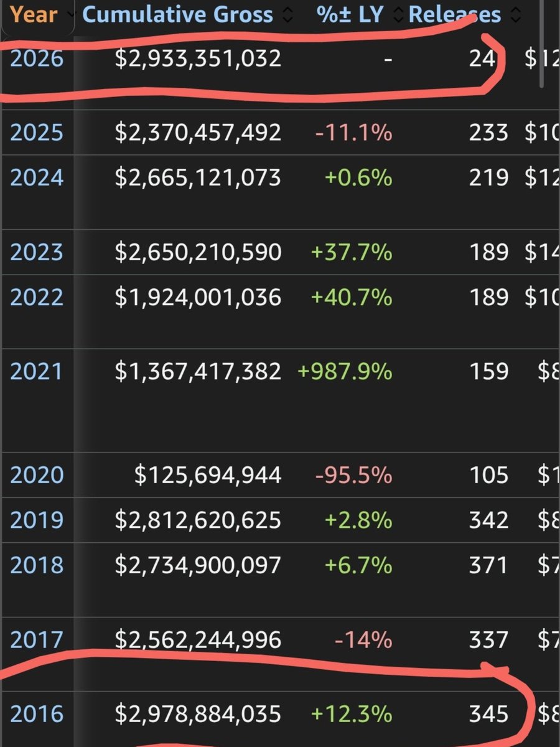
Task: Open the 2021 year link
Action: [37, 371]
